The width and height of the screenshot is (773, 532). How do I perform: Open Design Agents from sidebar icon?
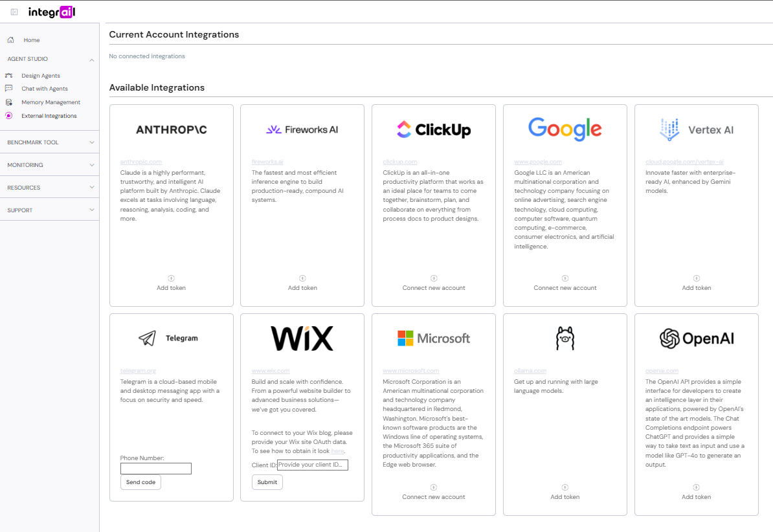[x=9, y=76]
